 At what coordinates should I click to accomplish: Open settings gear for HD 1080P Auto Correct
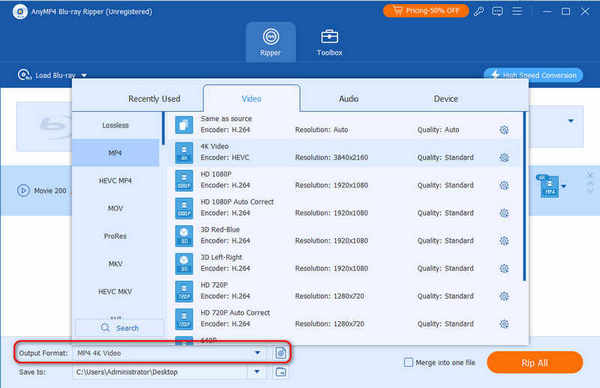[504, 213]
